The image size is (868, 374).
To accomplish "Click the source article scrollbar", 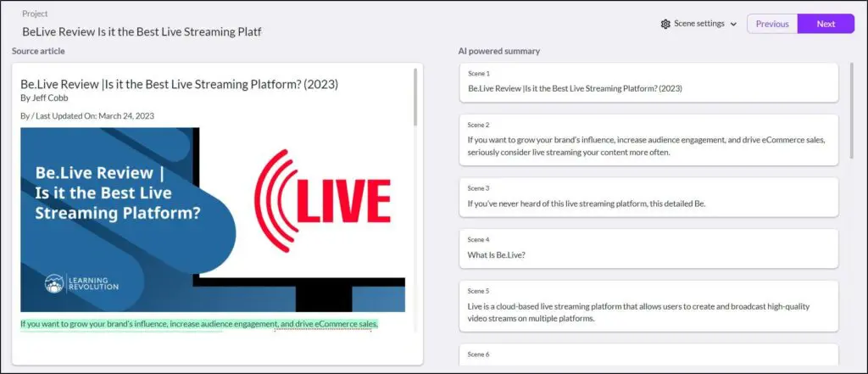I will point(415,97).
